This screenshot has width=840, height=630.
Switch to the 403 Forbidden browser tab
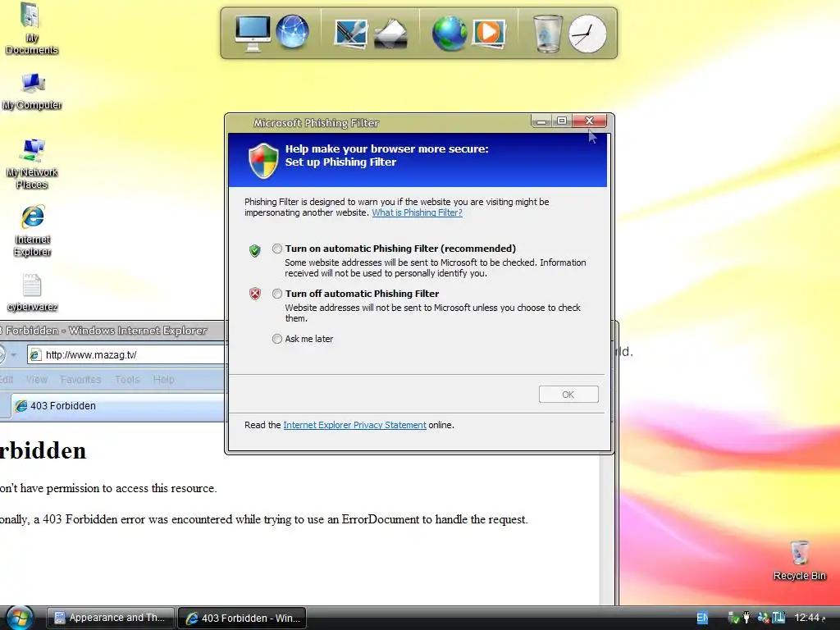tap(118, 406)
